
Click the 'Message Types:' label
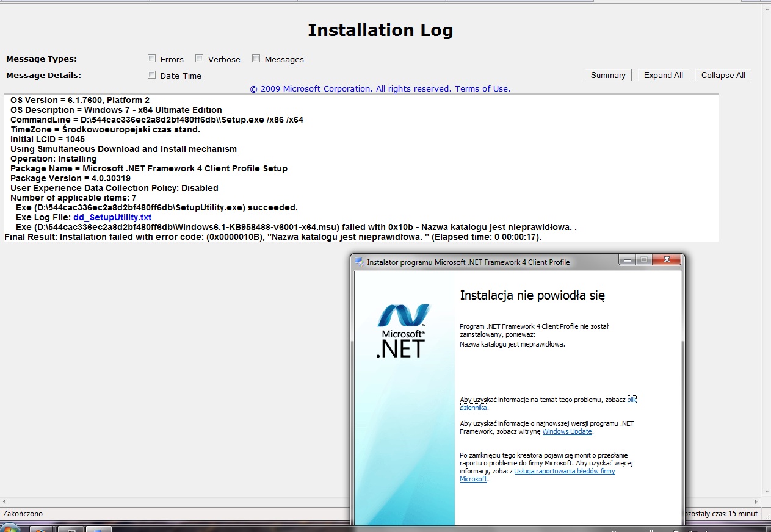click(42, 59)
